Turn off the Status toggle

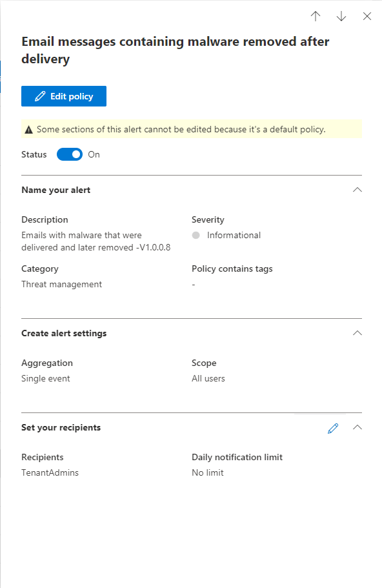(70, 154)
